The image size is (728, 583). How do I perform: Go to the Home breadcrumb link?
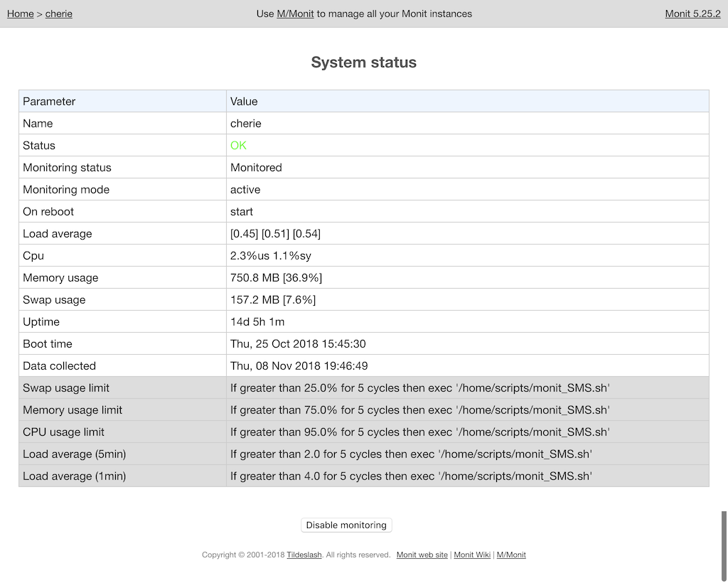coord(21,14)
